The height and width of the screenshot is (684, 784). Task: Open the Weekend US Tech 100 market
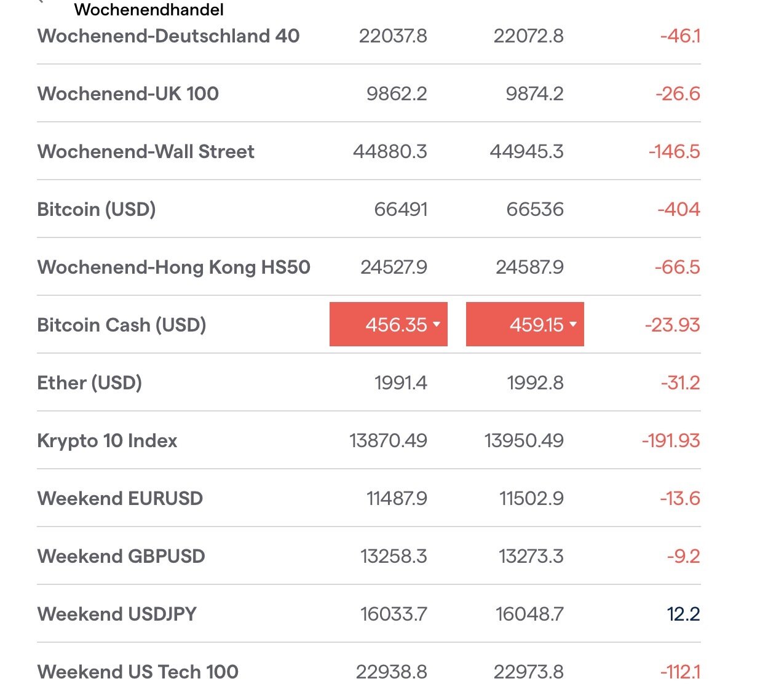click(x=138, y=671)
